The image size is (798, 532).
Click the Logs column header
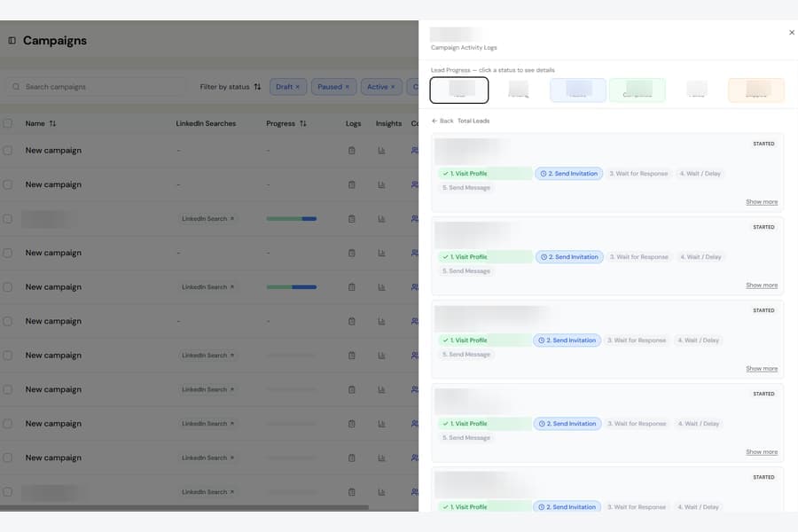pyautogui.click(x=353, y=124)
